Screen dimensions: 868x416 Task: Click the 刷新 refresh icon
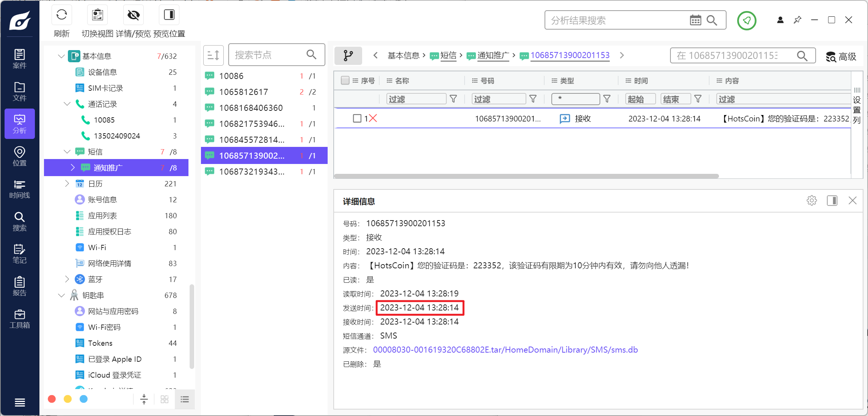coord(62,15)
